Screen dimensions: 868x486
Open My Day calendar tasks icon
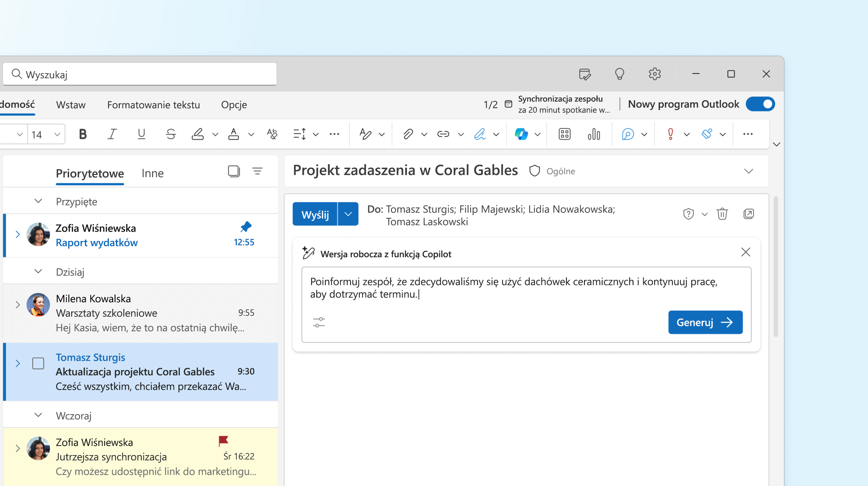point(585,74)
